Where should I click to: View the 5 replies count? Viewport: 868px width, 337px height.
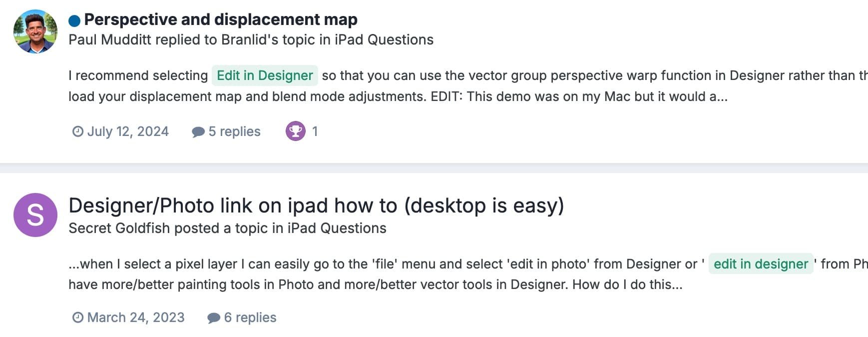234,131
